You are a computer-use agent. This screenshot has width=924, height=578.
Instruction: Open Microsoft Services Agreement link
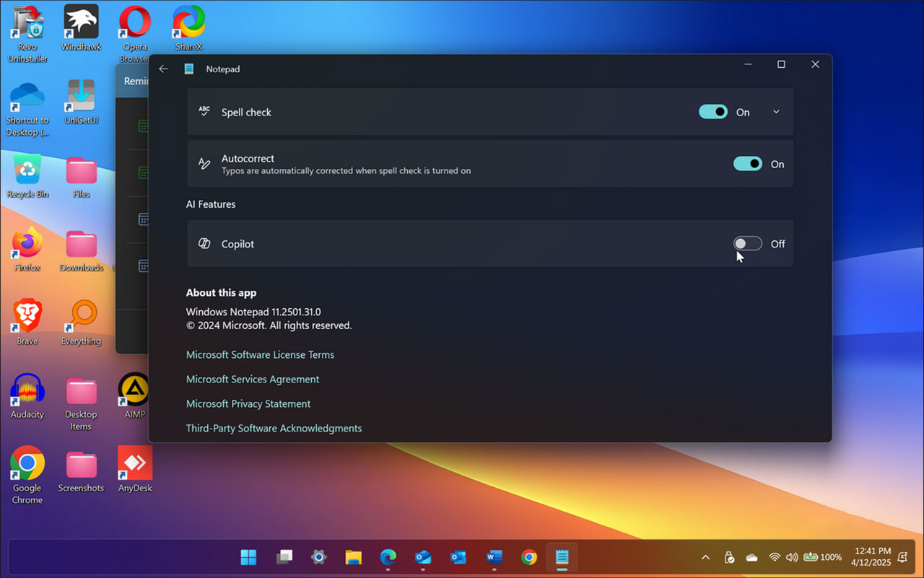252,379
